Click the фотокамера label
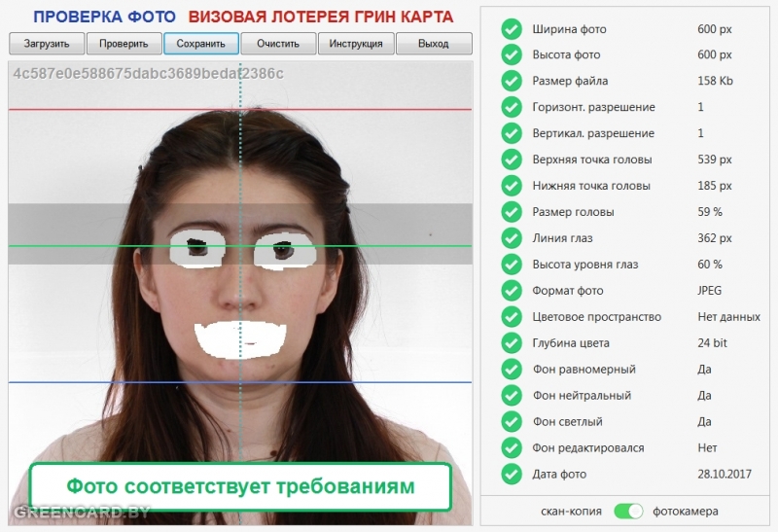The height and width of the screenshot is (532, 778). pyautogui.click(x=686, y=512)
